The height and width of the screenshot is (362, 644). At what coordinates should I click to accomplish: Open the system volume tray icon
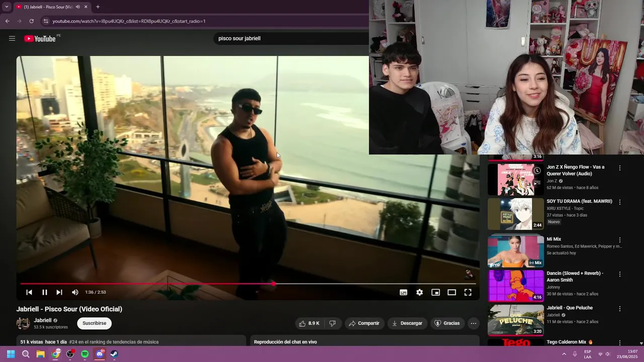tap(608, 354)
